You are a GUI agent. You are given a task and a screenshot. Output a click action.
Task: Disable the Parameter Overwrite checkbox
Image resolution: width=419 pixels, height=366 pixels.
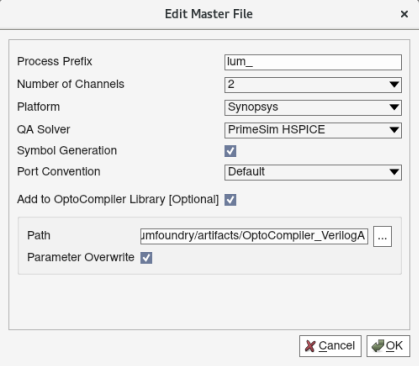point(146,258)
